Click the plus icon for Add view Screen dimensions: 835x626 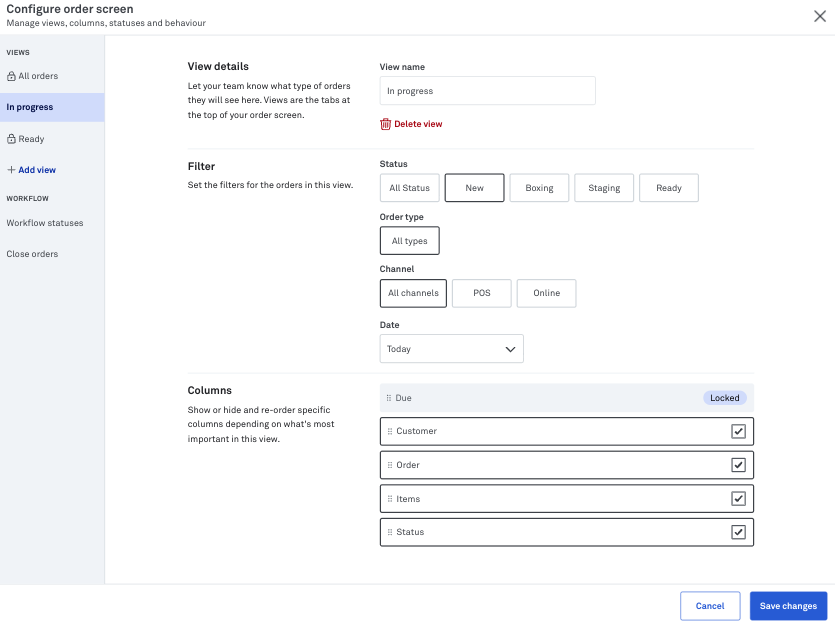point(11,170)
